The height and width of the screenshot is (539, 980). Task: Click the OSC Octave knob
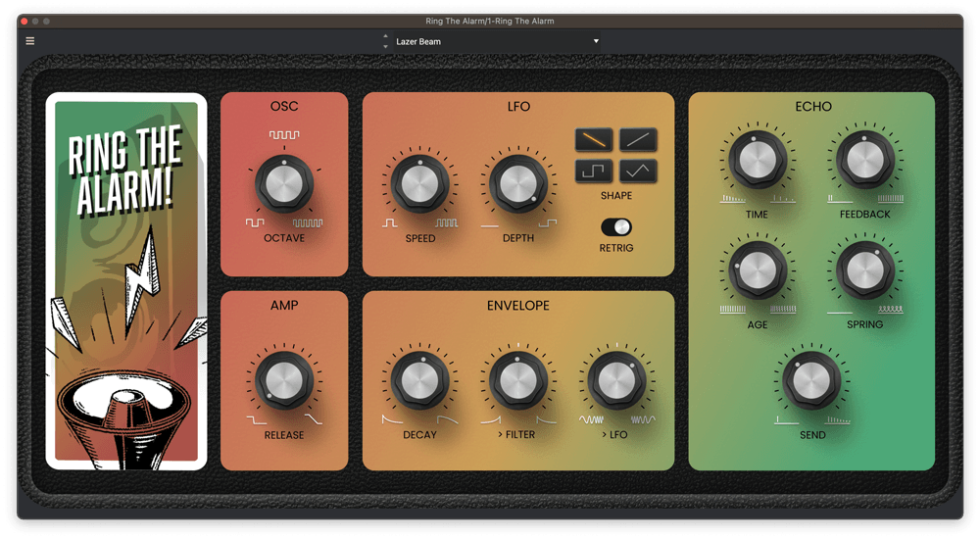284,183
